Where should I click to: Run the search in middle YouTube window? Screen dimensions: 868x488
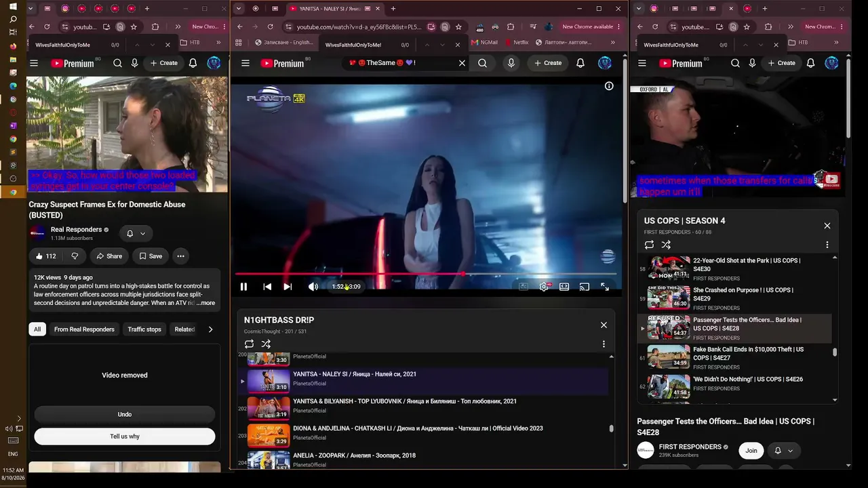click(x=482, y=63)
